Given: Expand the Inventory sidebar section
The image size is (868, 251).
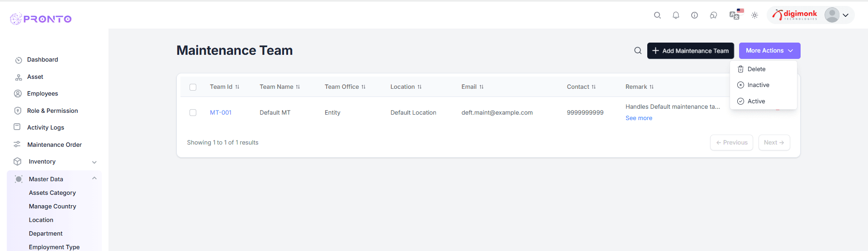Looking at the screenshot, I should pos(94,162).
